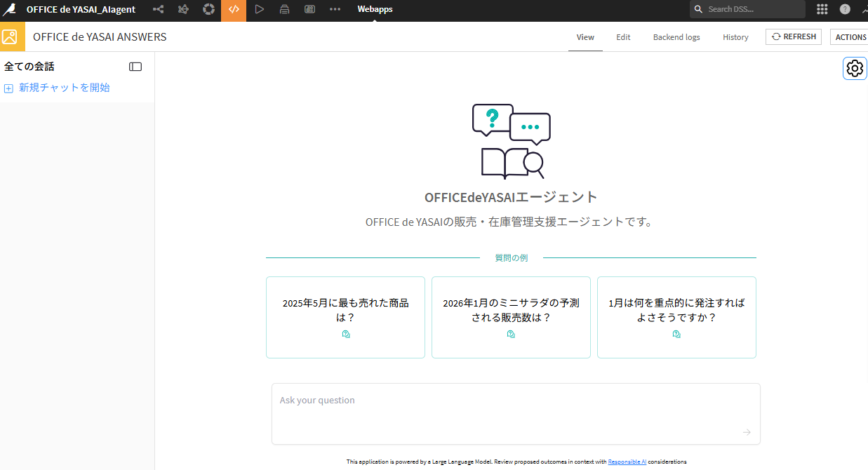The height and width of the screenshot is (470, 868).
Task: Switch to the View tab
Action: [585, 37]
